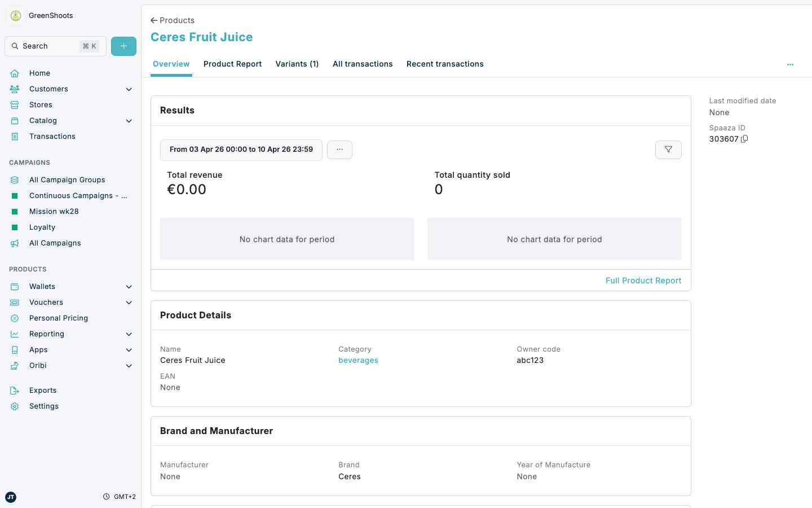Open the beverages category link

[x=358, y=360]
